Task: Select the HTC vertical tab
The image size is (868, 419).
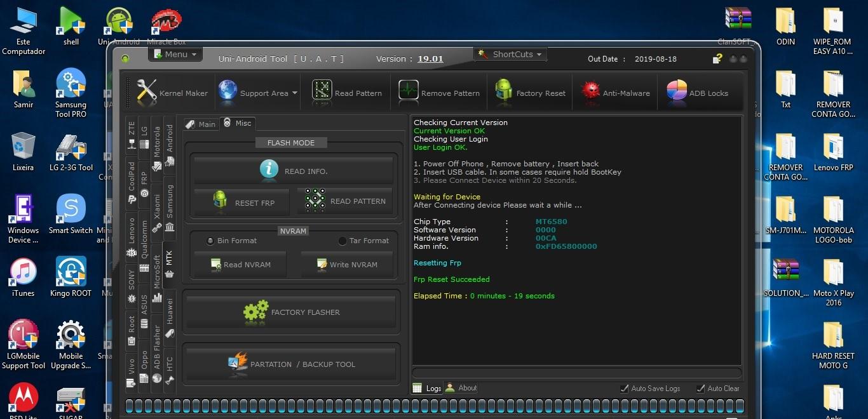Action: pos(170,370)
